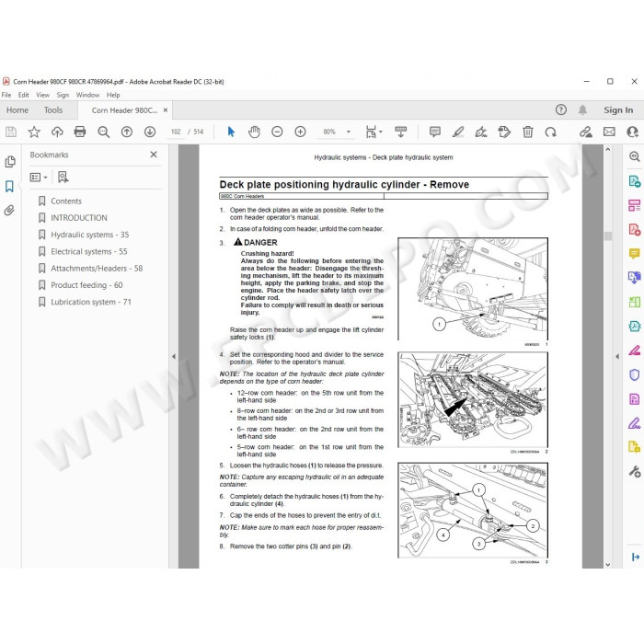Viewport: 644px width, 644px height.
Task: Open zoom level dropdown arrow
Action: coord(349,132)
